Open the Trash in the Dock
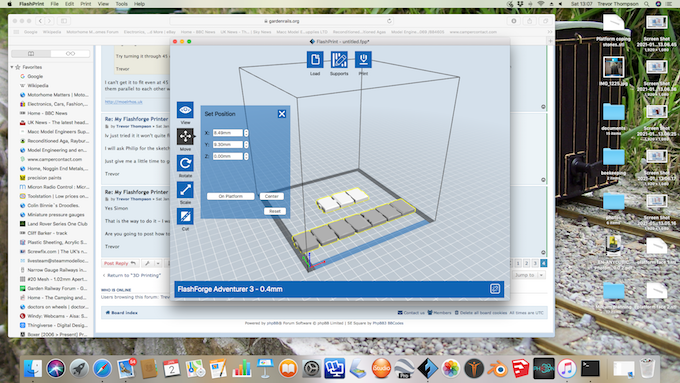Image resolution: width=680 pixels, height=383 pixels. 647,368
